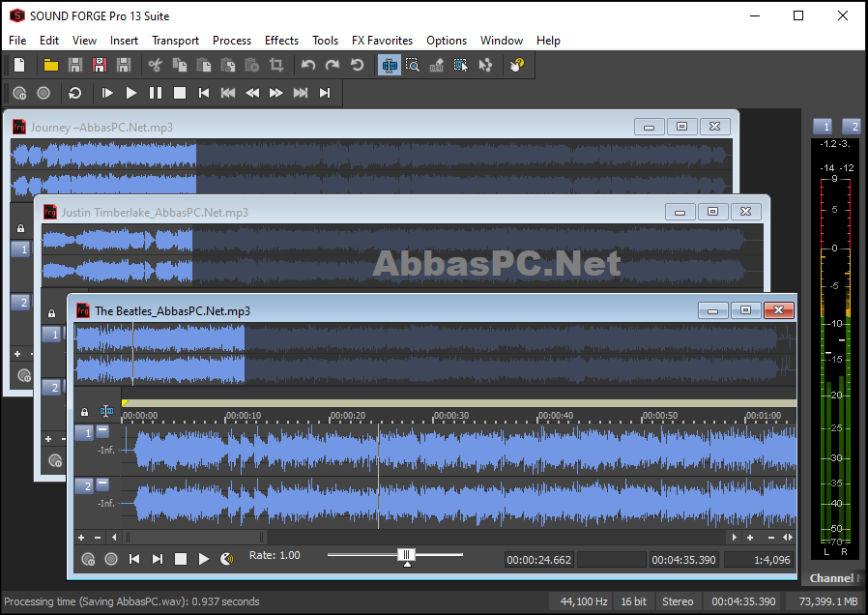Image resolution: width=868 pixels, height=615 pixels.
Task: Go to End in the main transport bar
Action: 325,93
